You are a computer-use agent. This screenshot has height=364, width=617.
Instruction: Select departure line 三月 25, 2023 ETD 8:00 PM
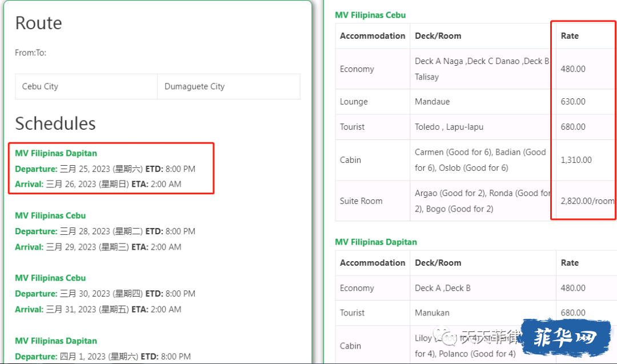coord(105,169)
